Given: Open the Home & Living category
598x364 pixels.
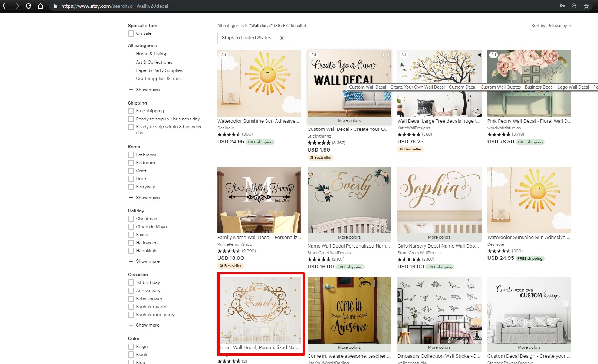Looking at the screenshot, I should (x=151, y=54).
